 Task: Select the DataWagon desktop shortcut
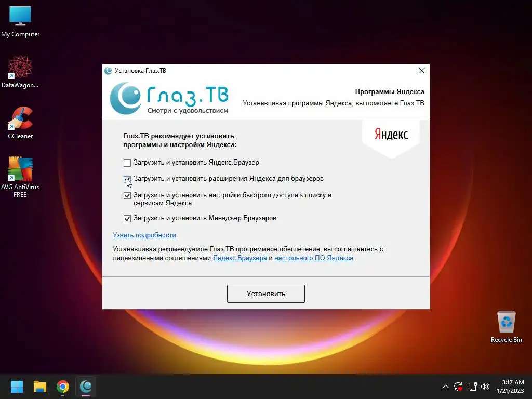20,72
